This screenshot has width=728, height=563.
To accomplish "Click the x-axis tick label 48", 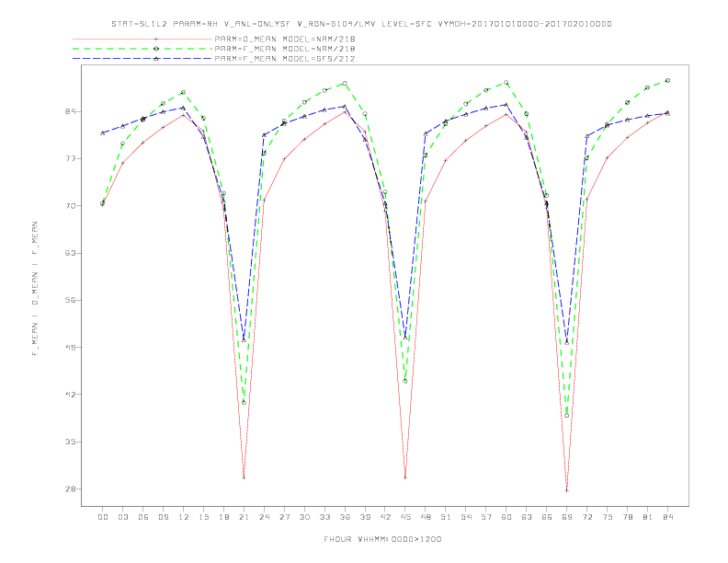I will click(x=426, y=517).
